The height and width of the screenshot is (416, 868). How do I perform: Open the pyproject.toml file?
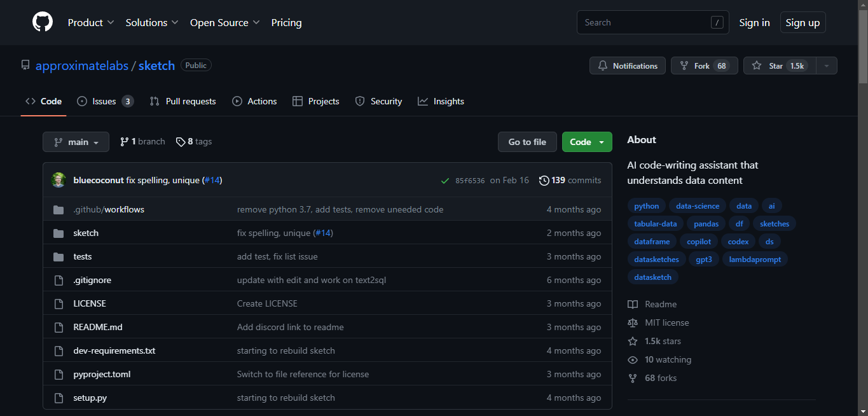pyautogui.click(x=102, y=374)
